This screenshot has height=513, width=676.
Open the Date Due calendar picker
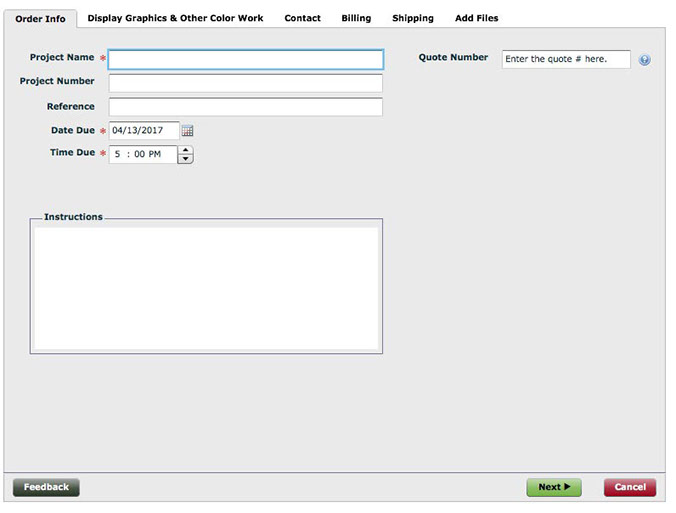(187, 131)
